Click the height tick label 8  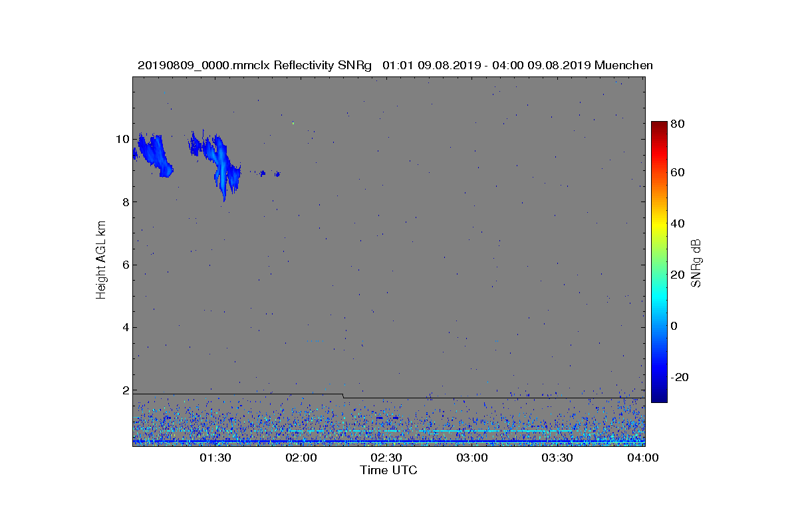(125, 202)
